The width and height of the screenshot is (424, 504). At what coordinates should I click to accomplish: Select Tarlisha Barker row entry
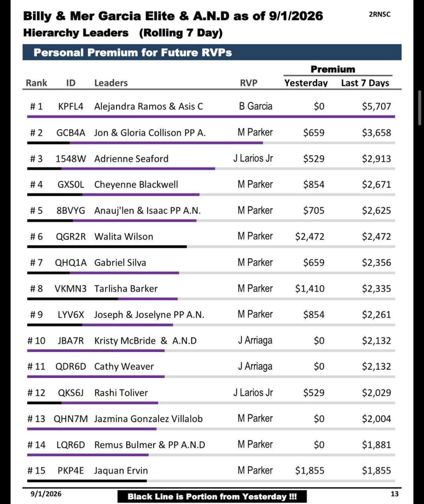coord(211,288)
